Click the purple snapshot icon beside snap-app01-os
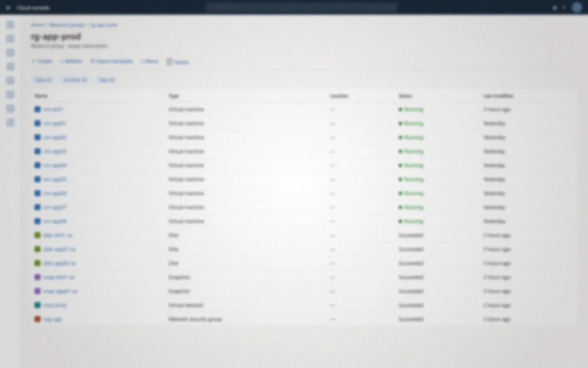 tap(37, 291)
